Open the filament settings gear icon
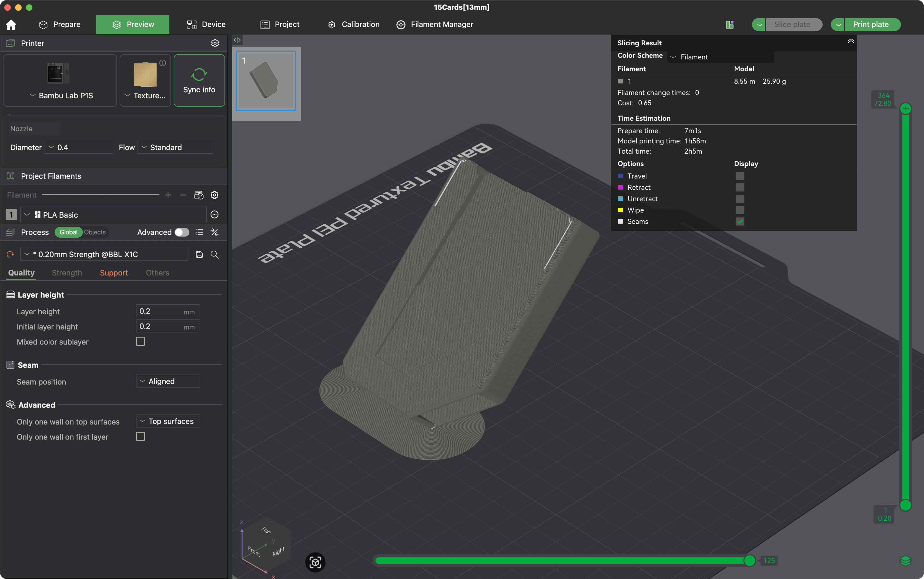The width and height of the screenshot is (924, 579). coord(215,195)
